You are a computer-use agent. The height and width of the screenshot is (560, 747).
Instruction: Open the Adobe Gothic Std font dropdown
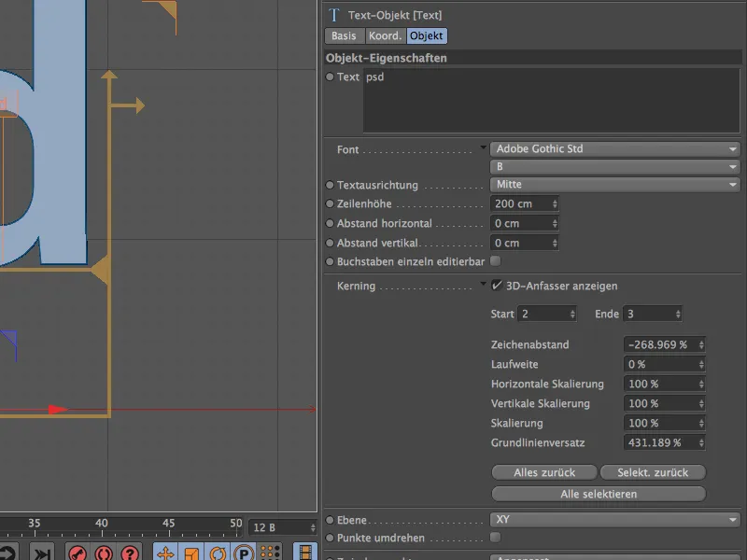[615, 149]
